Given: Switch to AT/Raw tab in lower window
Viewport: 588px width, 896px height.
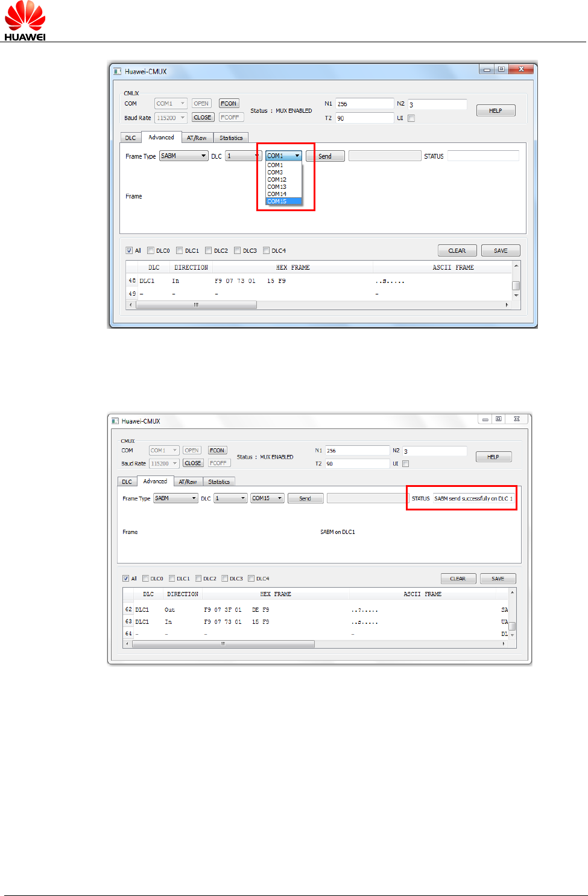Looking at the screenshot, I should [188, 481].
